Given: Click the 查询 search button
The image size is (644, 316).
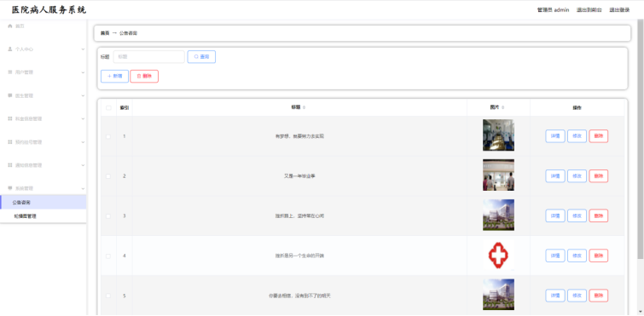Looking at the screenshot, I should 201,56.
